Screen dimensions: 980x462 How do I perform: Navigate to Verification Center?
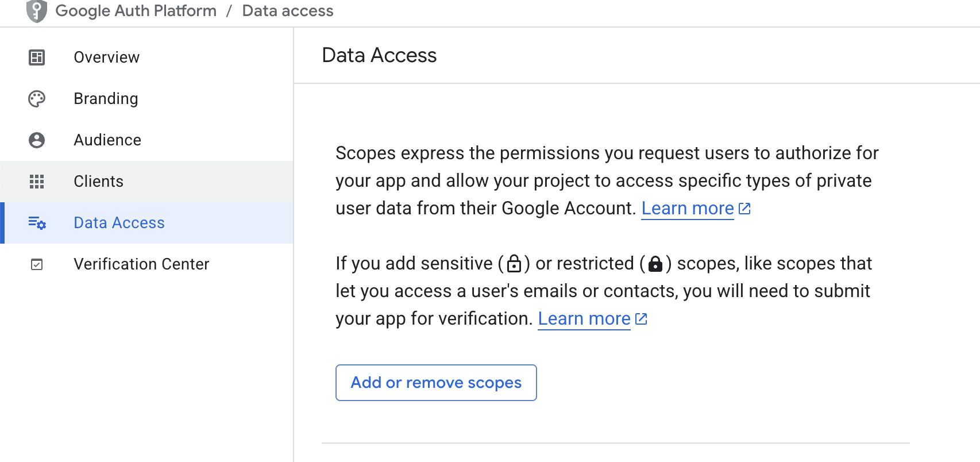[141, 264]
